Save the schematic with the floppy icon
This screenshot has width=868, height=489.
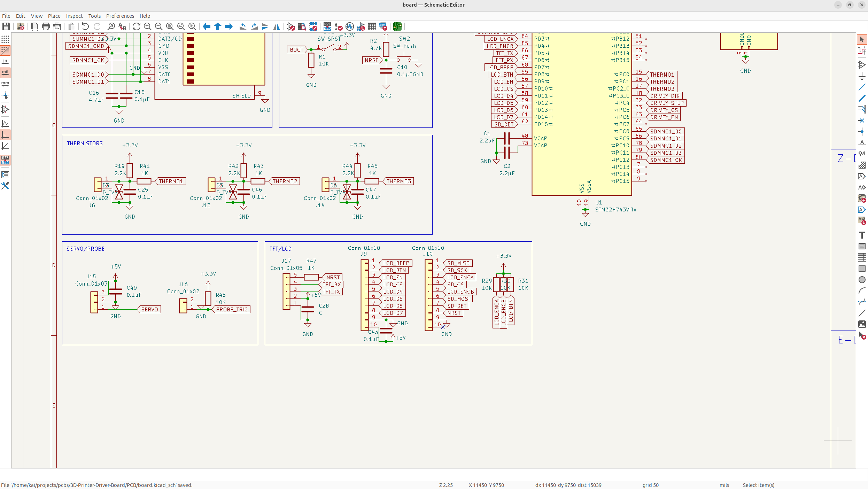pos(6,26)
